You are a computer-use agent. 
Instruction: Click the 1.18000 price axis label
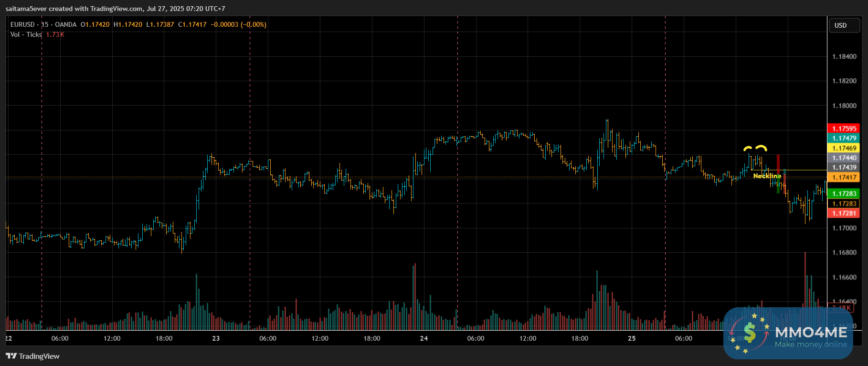(844, 106)
